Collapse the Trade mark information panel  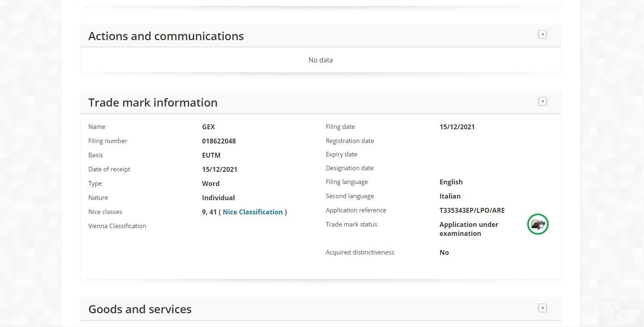[x=542, y=101]
